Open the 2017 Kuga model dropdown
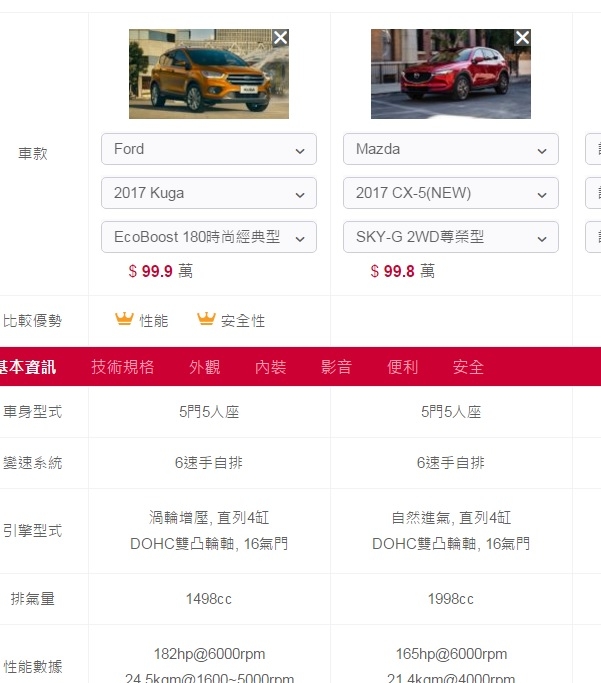 pos(209,193)
